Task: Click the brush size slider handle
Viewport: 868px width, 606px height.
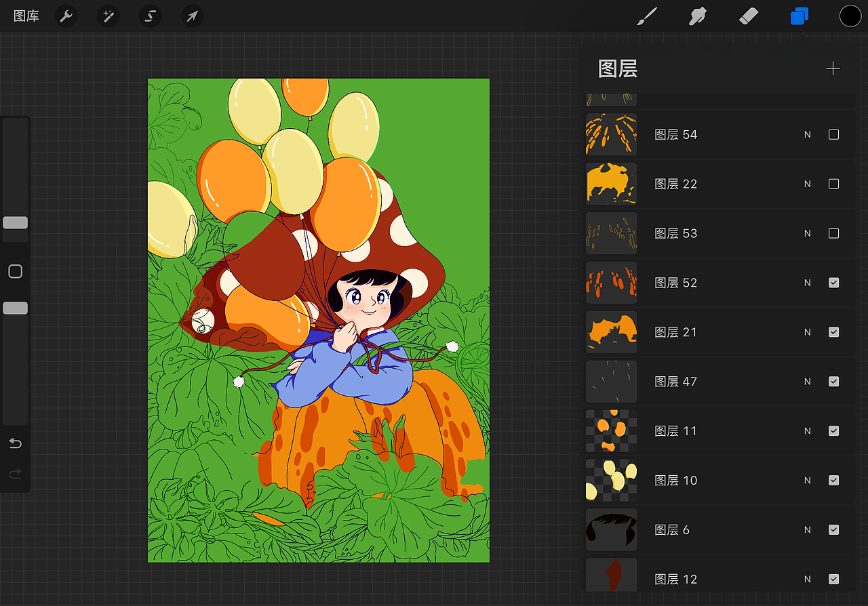Action: pyautogui.click(x=15, y=223)
